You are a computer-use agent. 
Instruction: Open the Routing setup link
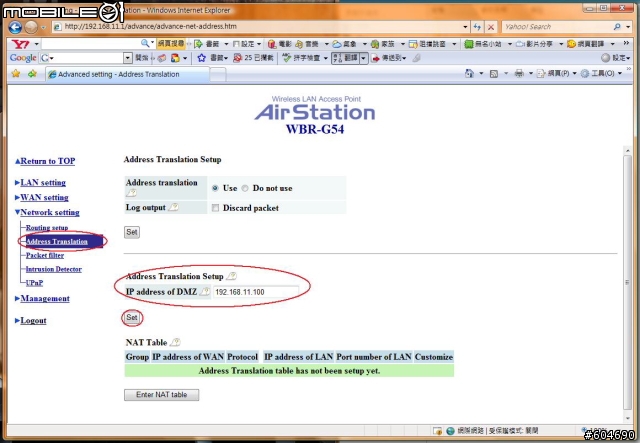47,227
